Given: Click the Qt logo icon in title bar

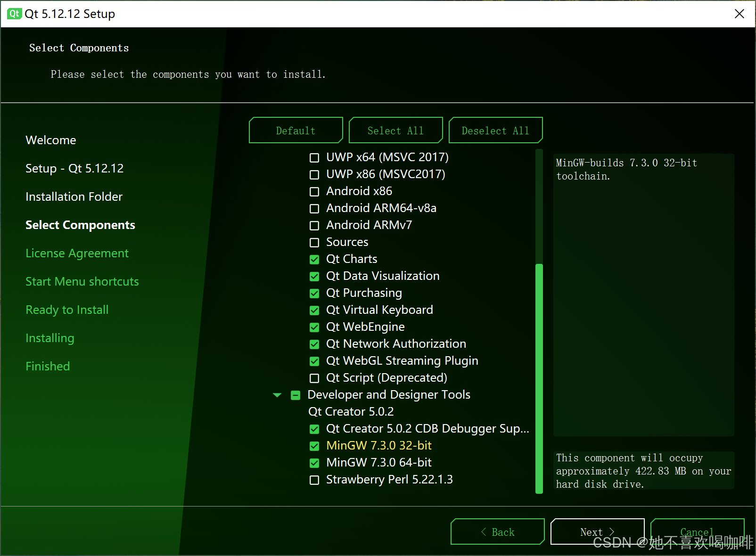Looking at the screenshot, I should (x=14, y=14).
